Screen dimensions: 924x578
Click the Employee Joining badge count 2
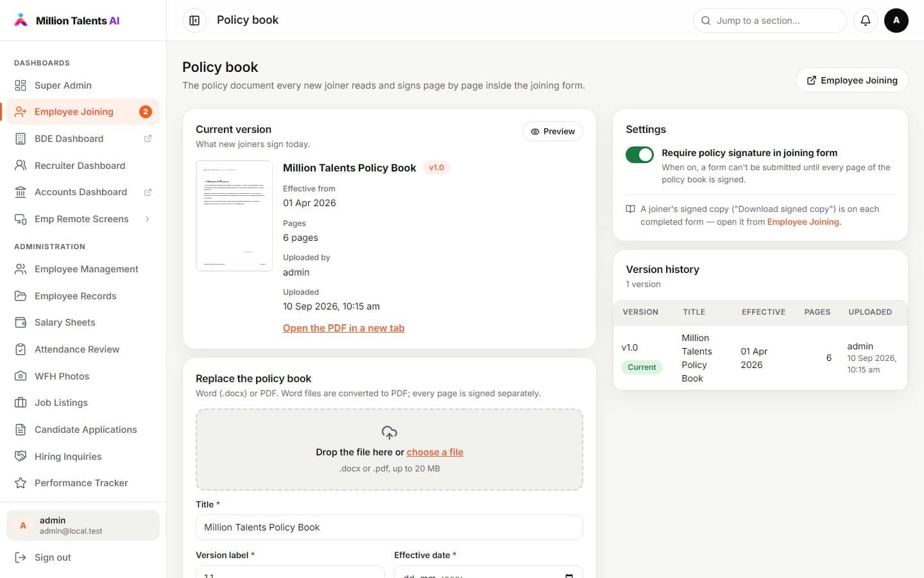(146, 112)
